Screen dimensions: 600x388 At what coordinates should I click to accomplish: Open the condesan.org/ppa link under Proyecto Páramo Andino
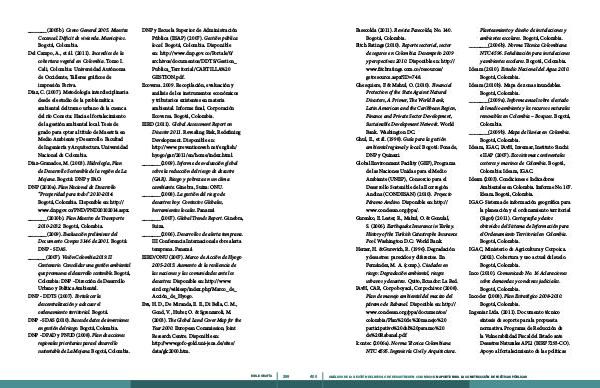coord(406,206)
